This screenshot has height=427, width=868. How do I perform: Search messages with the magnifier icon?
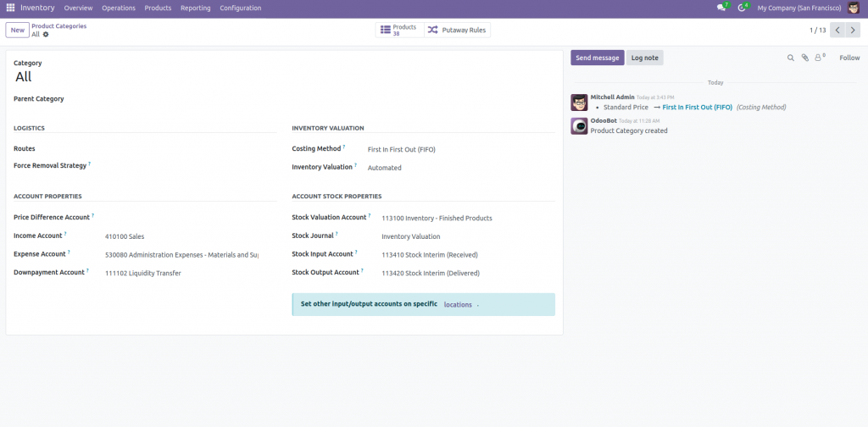791,58
